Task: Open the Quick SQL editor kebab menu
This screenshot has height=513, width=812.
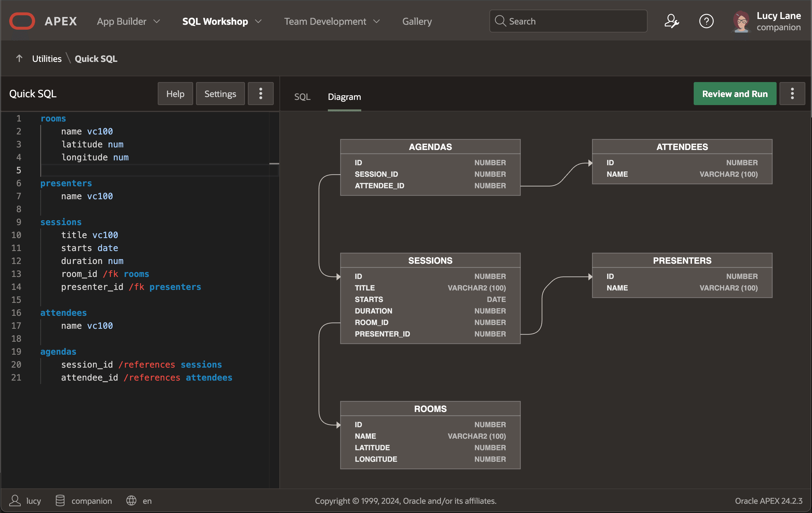Action: 261,94
